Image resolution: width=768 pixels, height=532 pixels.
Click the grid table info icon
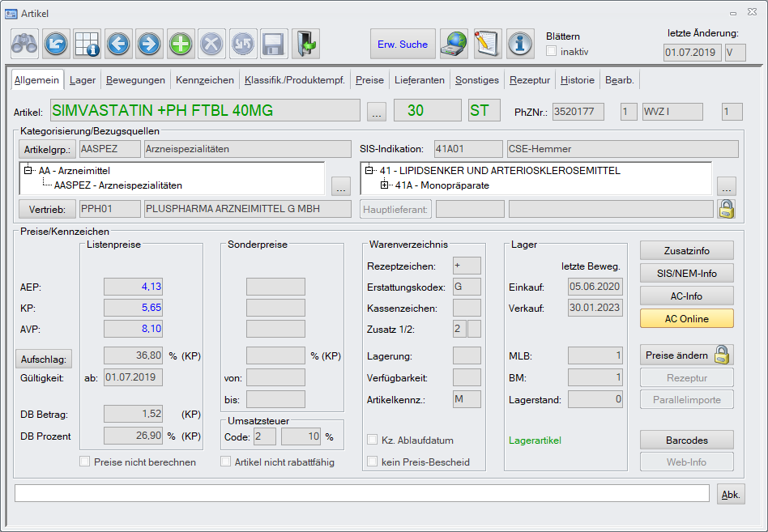(x=87, y=44)
